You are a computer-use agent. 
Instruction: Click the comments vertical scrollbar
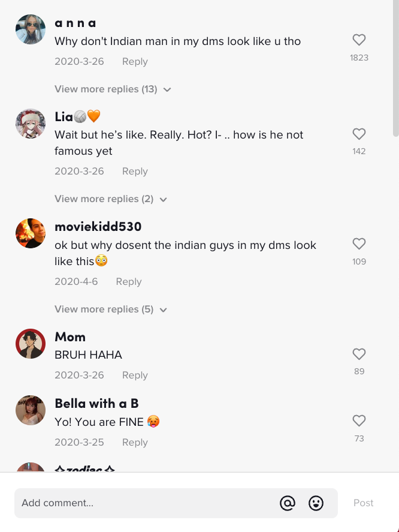click(x=395, y=68)
